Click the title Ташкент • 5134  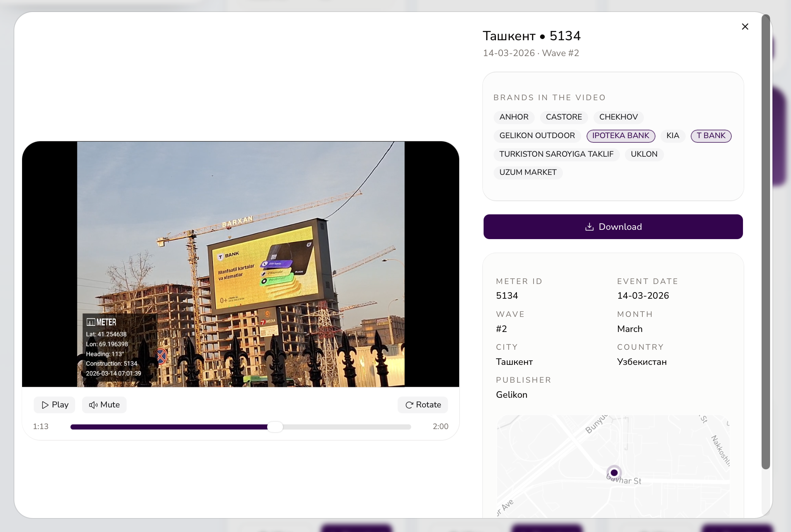pyautogui.click(x=532, y=36)
